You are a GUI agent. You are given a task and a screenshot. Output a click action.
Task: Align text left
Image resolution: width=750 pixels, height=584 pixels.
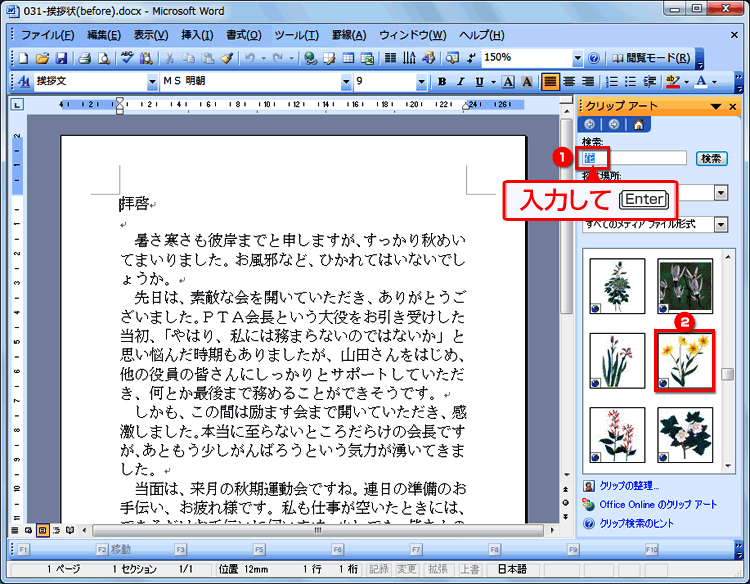pos(550,82)
